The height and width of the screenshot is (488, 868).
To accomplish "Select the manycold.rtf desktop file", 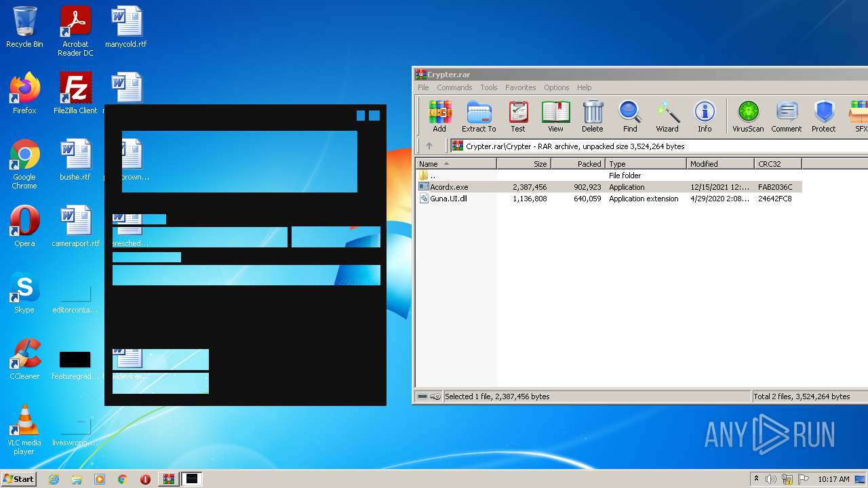I will [x=126, y=27].
